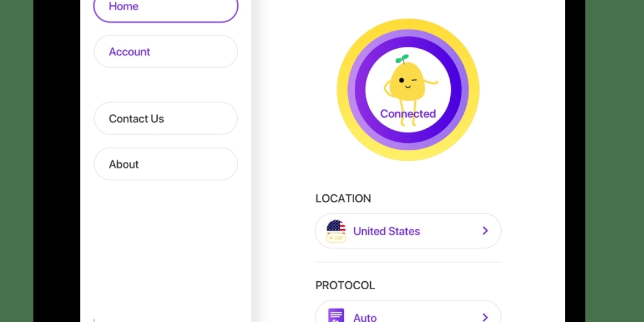Open the About page
Image resolution: width=644 pixels, height=322 pixels.
165,164
